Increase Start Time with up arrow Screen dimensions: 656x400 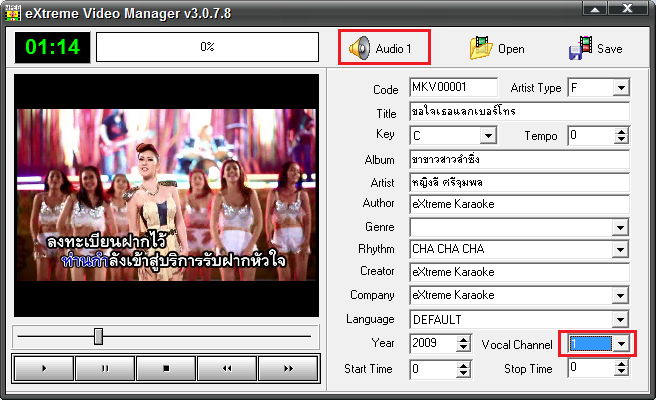[463, 365]
